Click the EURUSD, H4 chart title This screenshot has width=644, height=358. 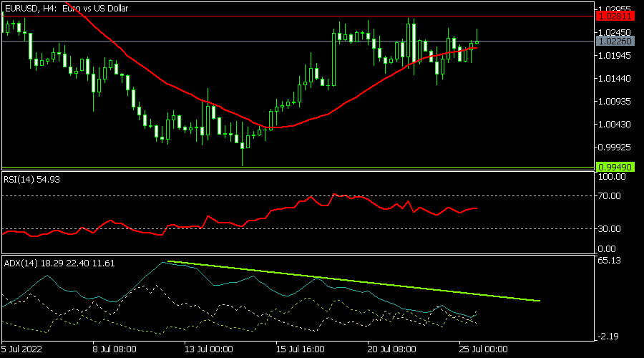coord(66,8)
